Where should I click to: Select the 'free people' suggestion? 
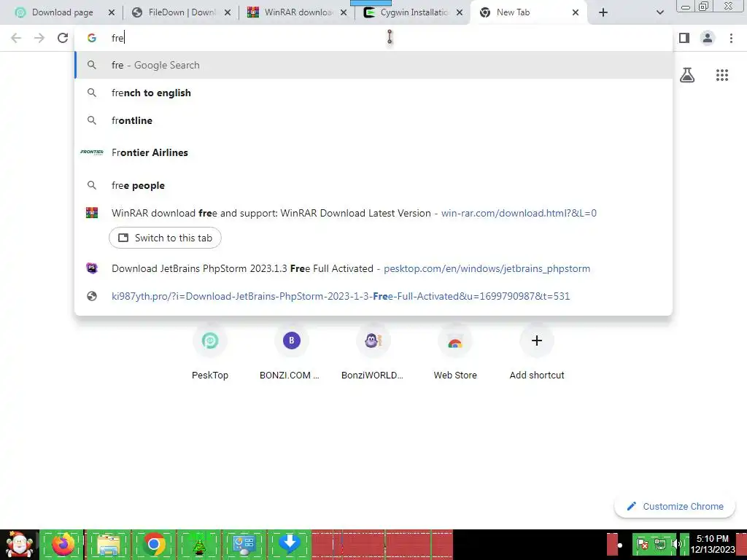[x=373, y=185]
